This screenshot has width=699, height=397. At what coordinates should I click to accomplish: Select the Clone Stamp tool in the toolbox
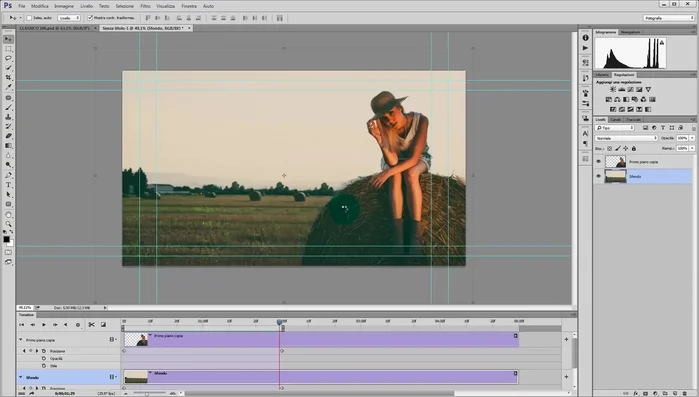tap(8, 117)
